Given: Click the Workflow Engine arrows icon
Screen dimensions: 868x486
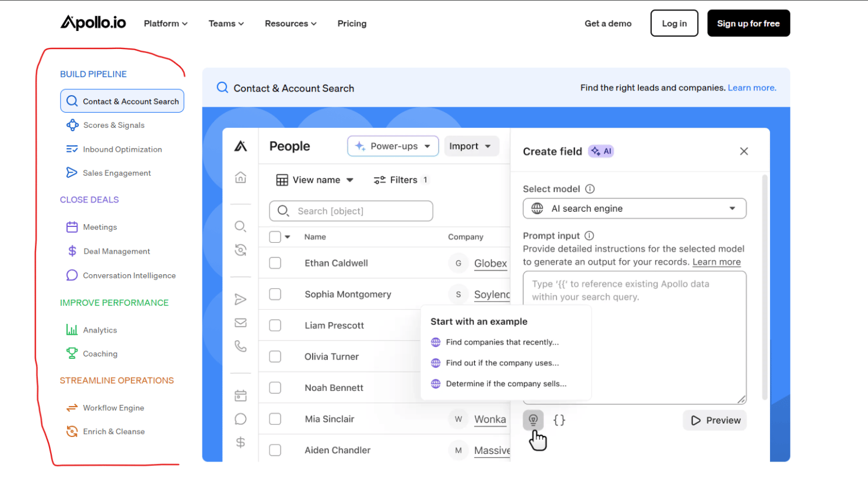Looking at the screenshot, I should pos(72,408).
